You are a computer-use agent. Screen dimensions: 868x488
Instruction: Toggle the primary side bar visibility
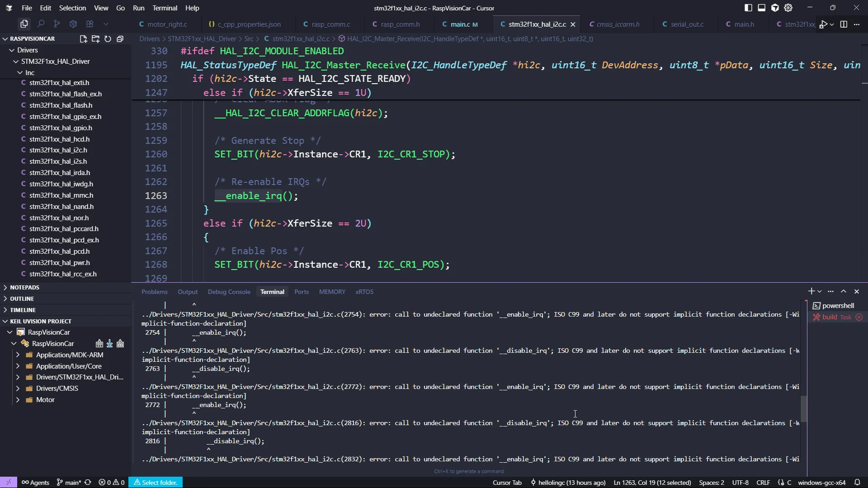coord(748,8)
